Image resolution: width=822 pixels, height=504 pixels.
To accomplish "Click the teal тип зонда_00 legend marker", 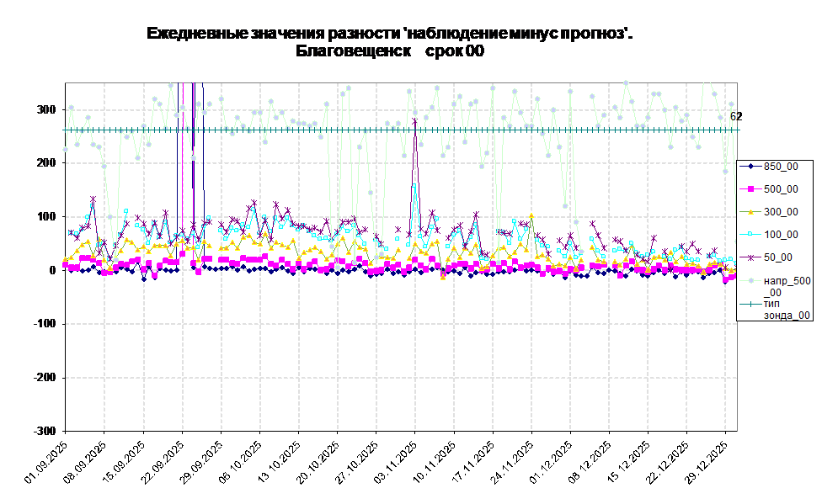I will (x=750, y=304).
